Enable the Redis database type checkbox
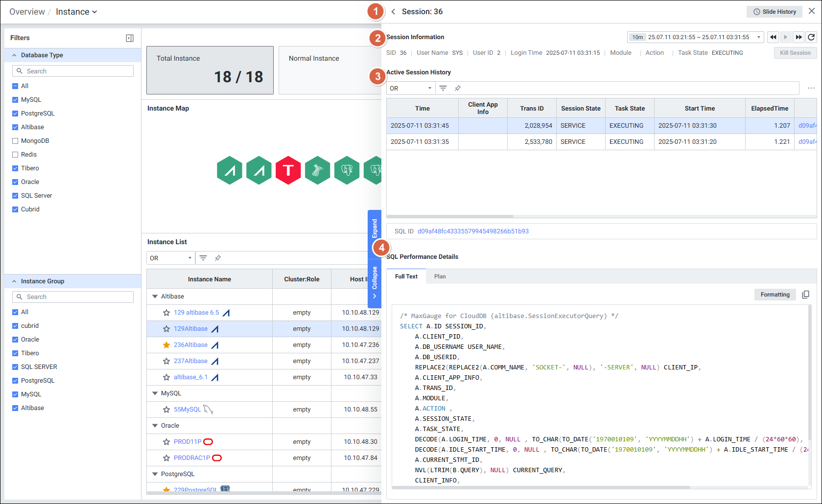822x504 pixels. click(15, 155)
